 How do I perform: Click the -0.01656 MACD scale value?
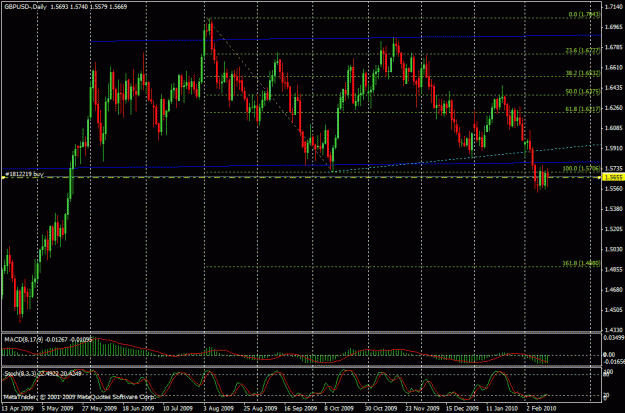point(614,362)
